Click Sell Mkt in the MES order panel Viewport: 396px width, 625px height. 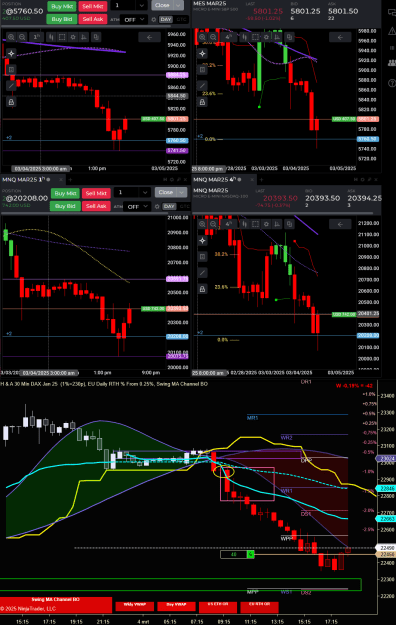click(x=93, y=6)
